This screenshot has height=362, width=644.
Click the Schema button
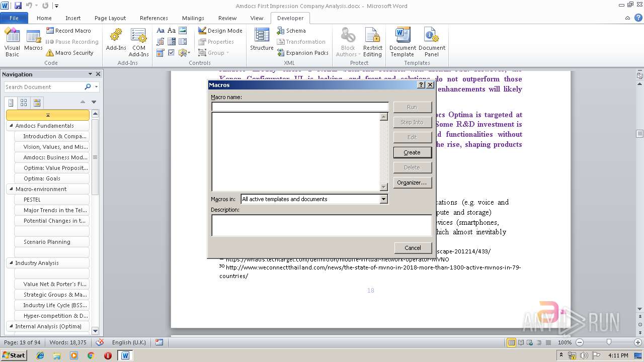[291, 31]
